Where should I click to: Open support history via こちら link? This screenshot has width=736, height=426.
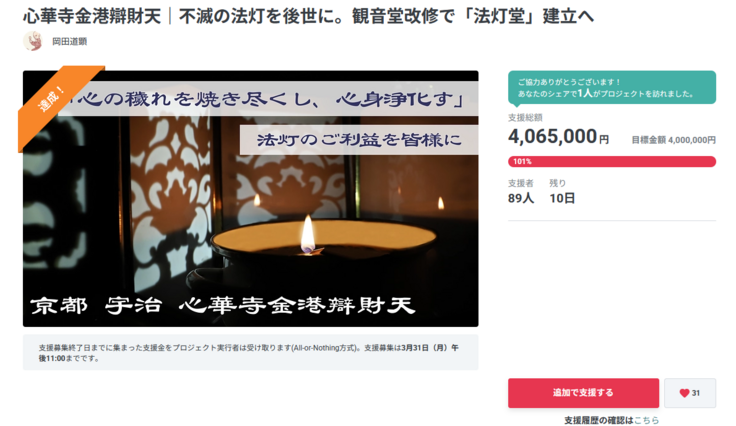click(646, 420)
